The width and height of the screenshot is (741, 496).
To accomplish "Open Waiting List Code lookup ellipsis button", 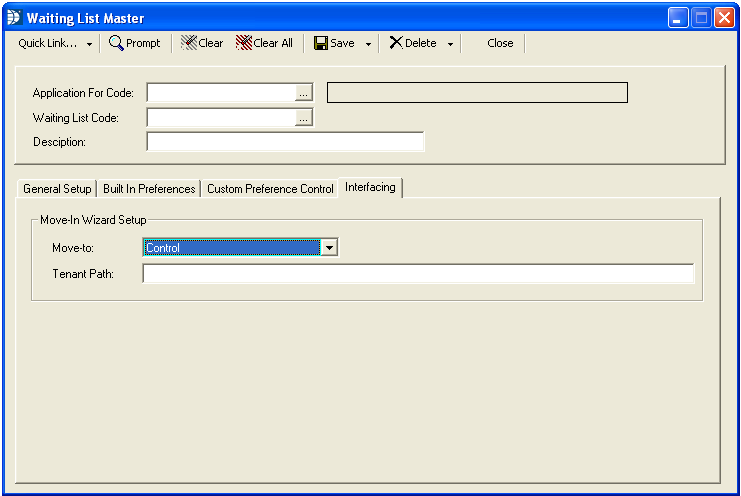I will pos(304,118).
